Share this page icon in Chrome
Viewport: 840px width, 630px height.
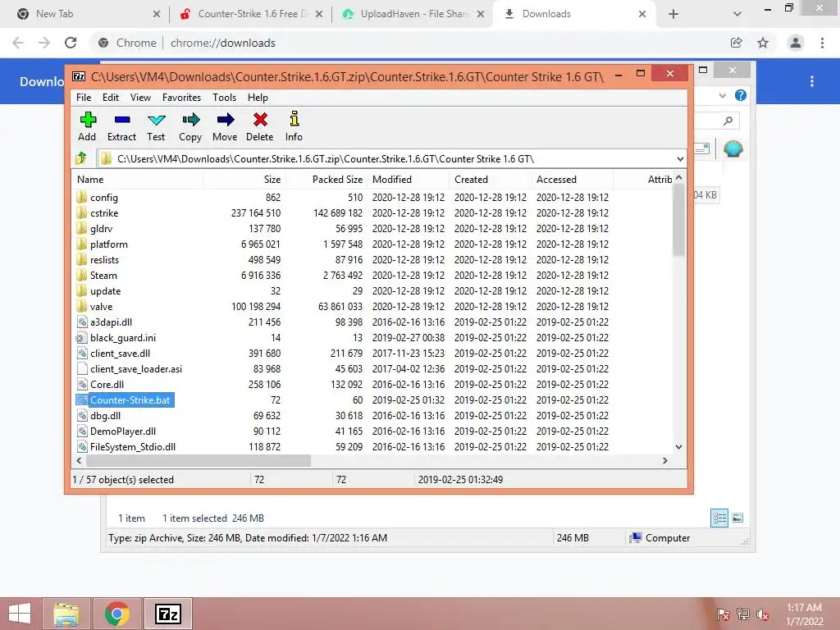(x=737, y=43)
